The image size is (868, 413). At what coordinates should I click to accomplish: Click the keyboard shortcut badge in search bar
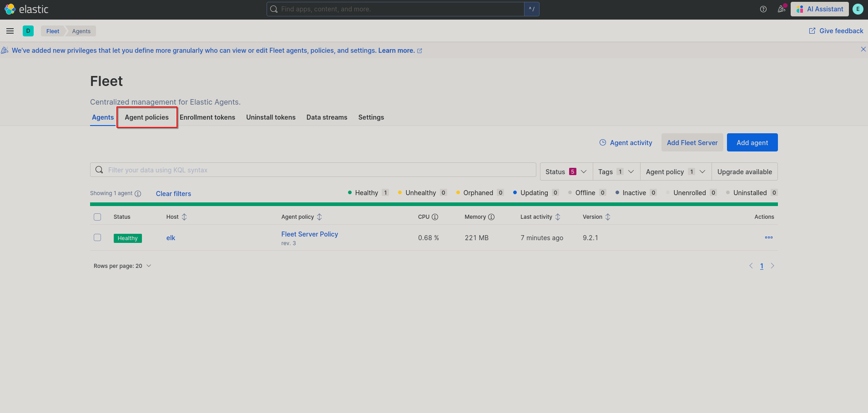point(531,9)
